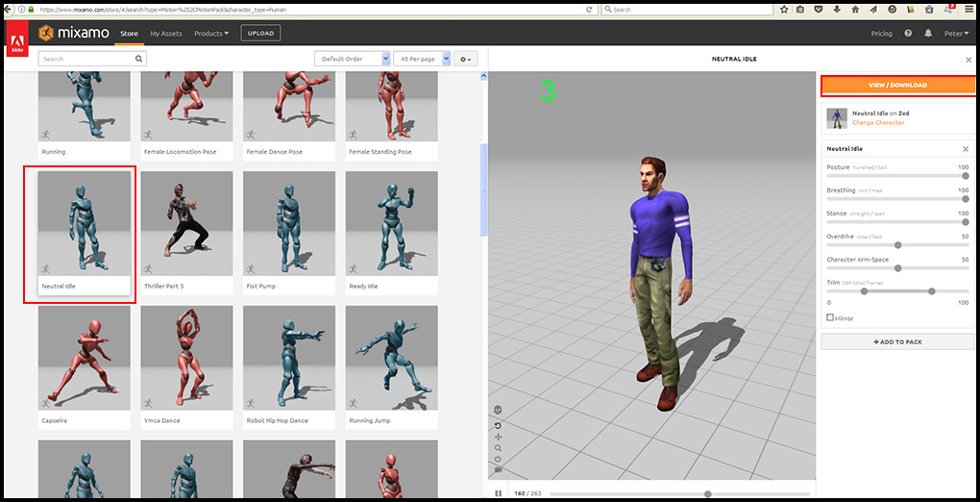Click the animation timeline scrubber handle
The width and height of the screenshot is (980, 502).
pyautogui.click(x=707, y=494)
